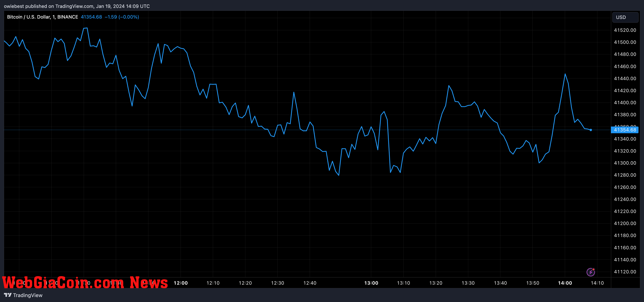Click the 41420.00 price axis label
Image resolution: width=644 pixels, height=302 pixels.
click(625, 91)
